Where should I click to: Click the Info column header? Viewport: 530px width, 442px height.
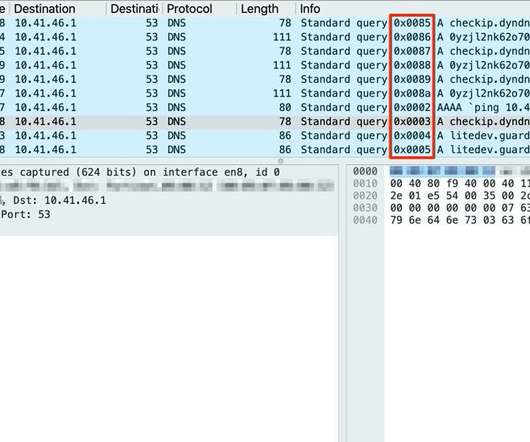click(x=310, y=9)
